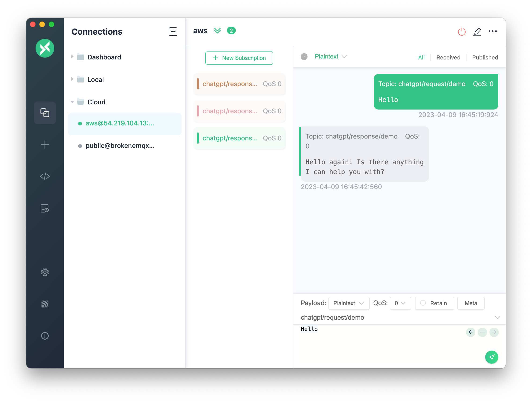The image size is (532, 403).
Task: Select the Received messages tab
Action: (x=448, y=57)
